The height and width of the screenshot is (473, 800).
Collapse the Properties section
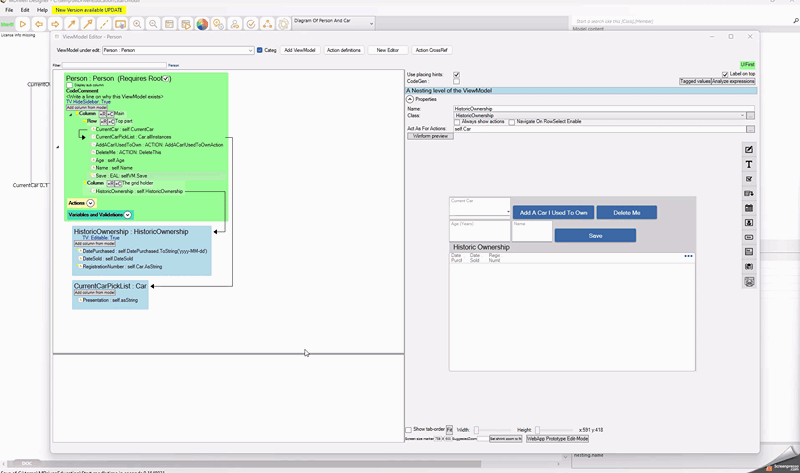coord(410,99)
